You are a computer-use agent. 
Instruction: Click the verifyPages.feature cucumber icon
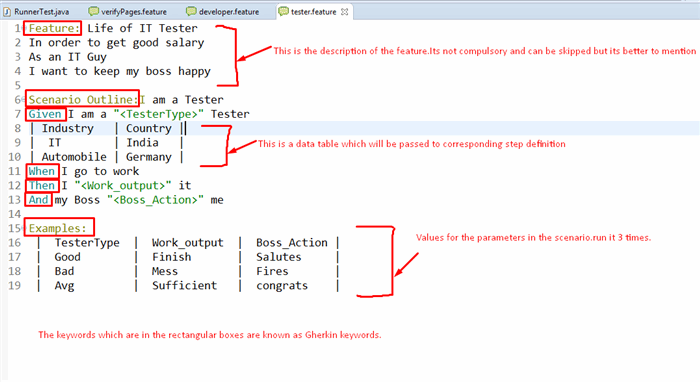tap(93, 12)
